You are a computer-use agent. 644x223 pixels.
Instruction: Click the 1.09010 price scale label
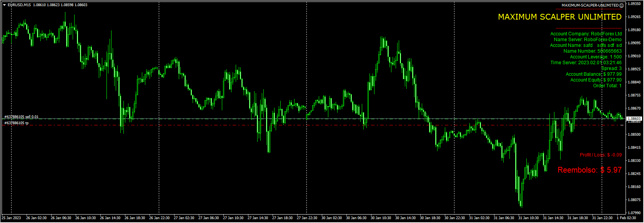[634, 56]
